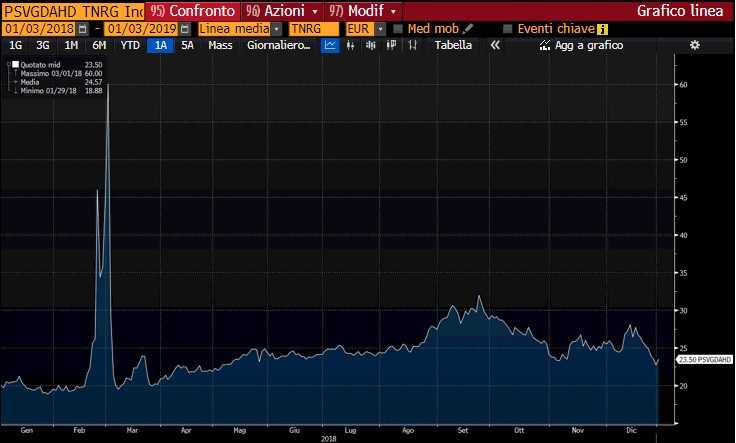
Task: Click the TNRG source field
Action: 314,29
